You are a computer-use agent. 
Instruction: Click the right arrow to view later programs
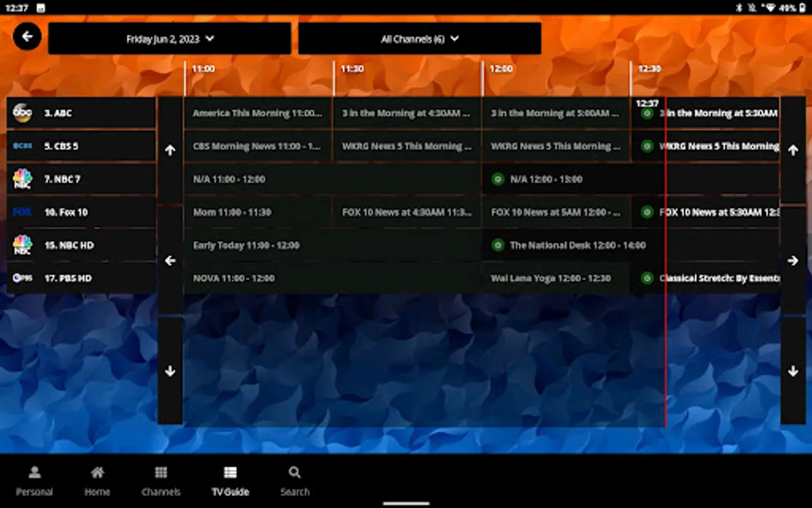click(793, 261)
